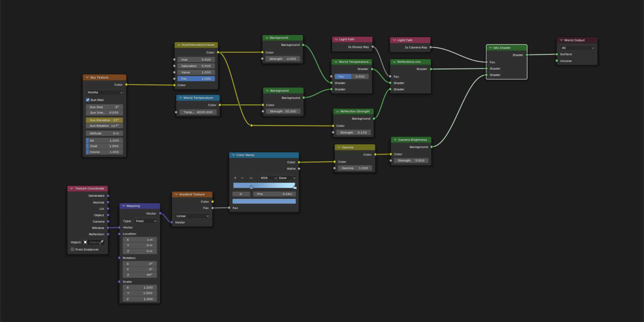The width and height of the screenshot is (644, 322).
Task: Open the Ease interpolation dropdown
Action: tap(287, 178)
